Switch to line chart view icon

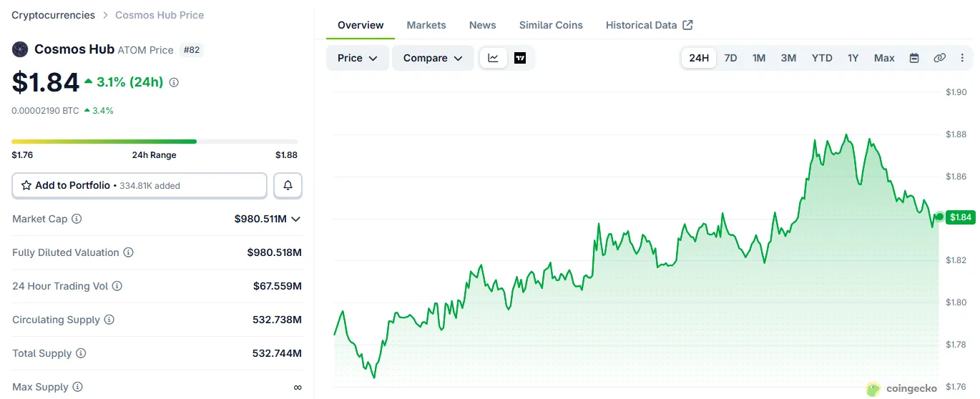494,58
